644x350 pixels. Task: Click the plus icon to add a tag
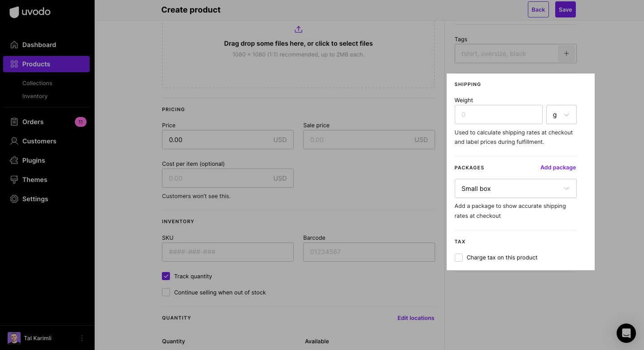566,54
